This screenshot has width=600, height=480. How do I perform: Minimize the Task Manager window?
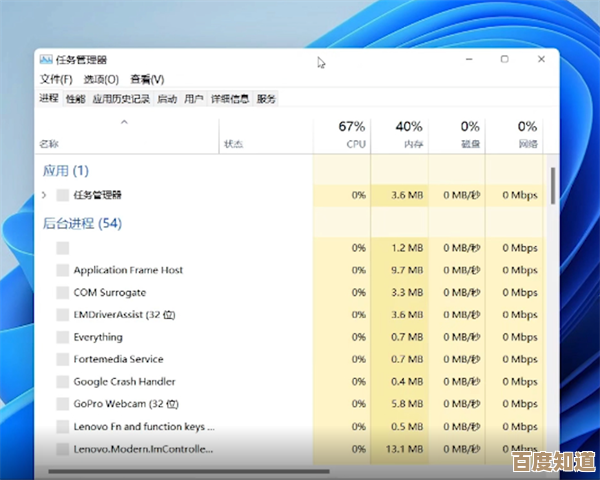469,59
